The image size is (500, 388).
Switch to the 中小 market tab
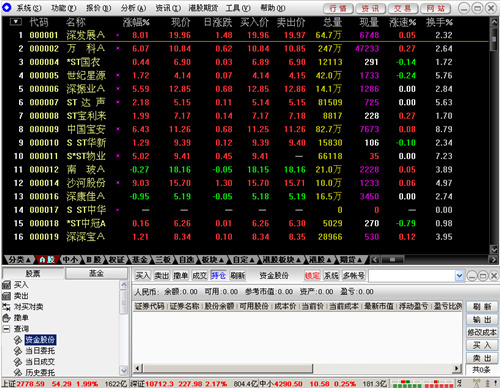pos(70,259)
